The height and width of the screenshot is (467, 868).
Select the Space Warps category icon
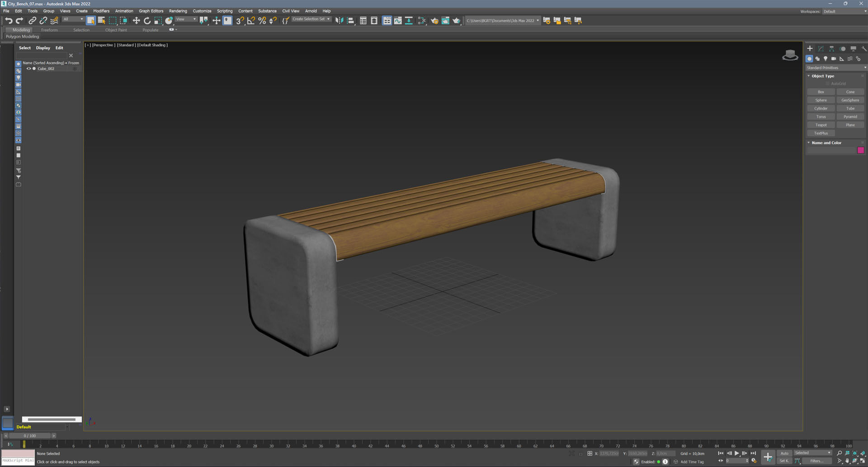point(850,59)
